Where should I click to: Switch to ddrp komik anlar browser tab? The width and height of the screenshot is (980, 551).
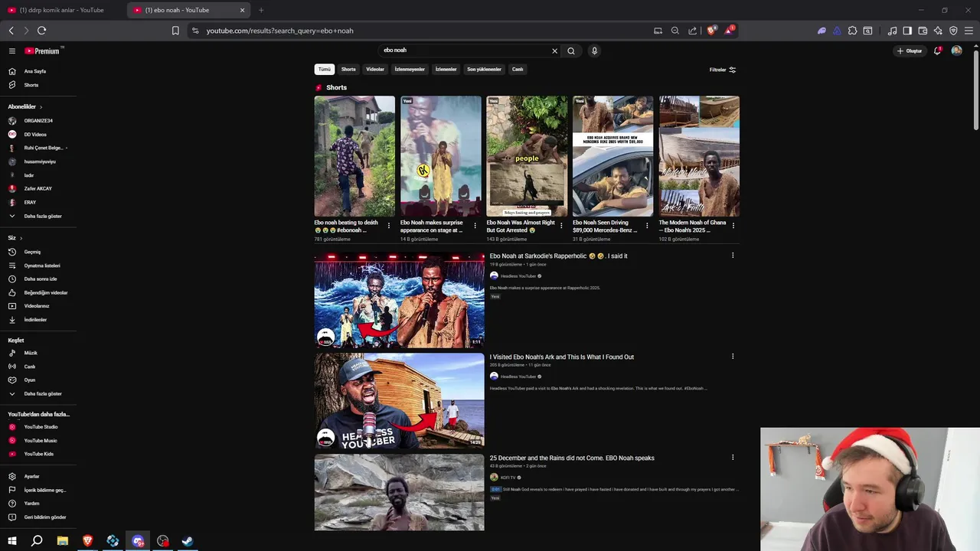pos(61,10)
